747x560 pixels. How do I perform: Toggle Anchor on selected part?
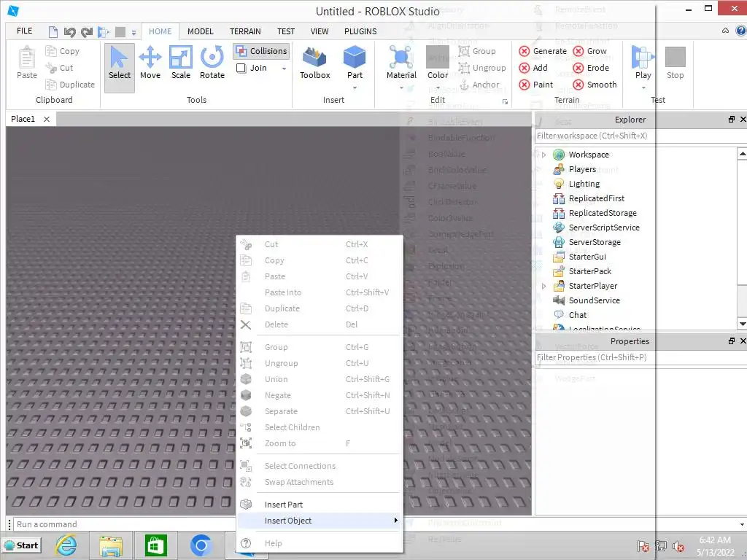click(479, 85)
